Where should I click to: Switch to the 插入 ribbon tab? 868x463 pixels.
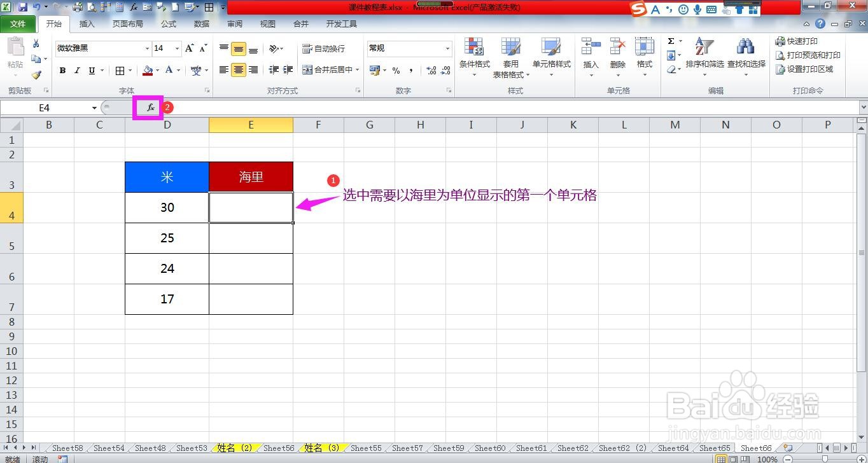point(87,24)
